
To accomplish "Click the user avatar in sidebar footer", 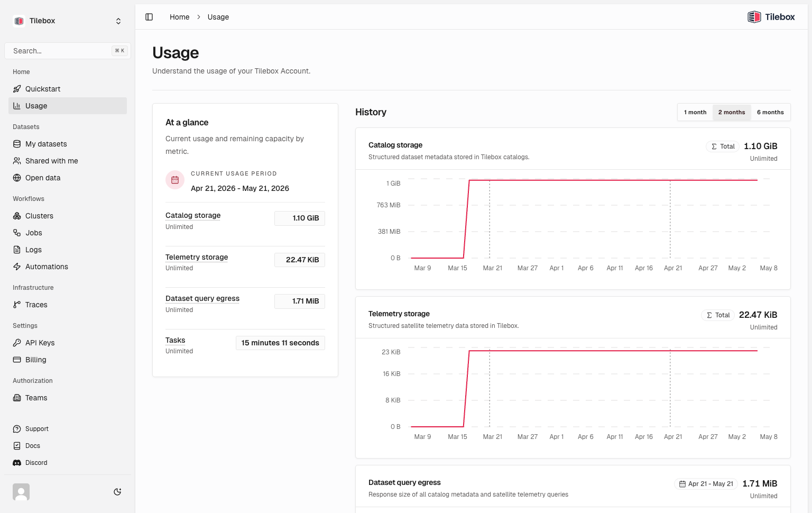I will point(21,492).
